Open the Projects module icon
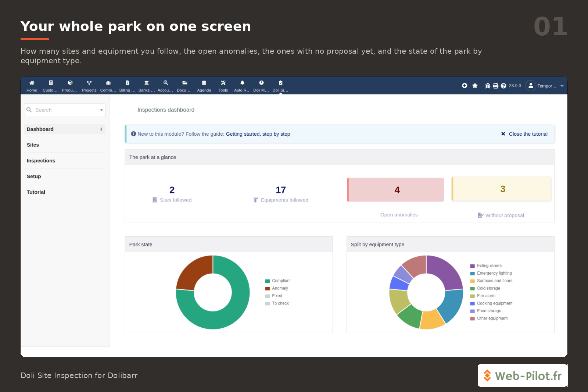 (x=89, y=83)
